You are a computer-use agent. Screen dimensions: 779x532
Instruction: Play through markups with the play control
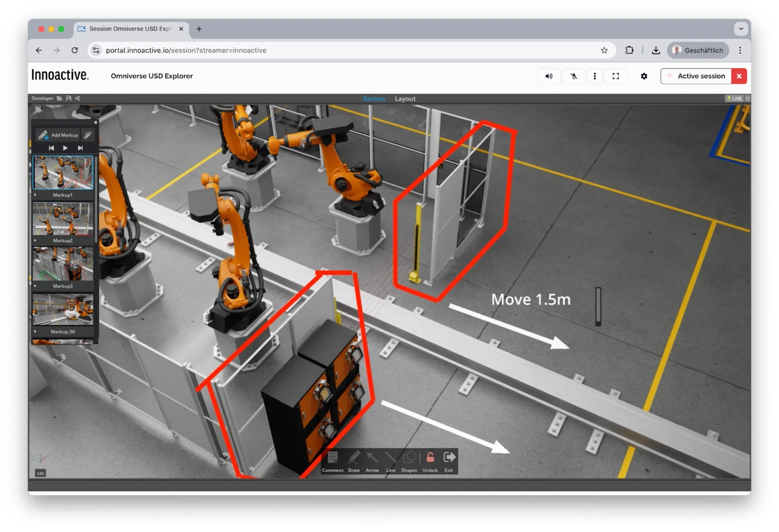point(66,148)
